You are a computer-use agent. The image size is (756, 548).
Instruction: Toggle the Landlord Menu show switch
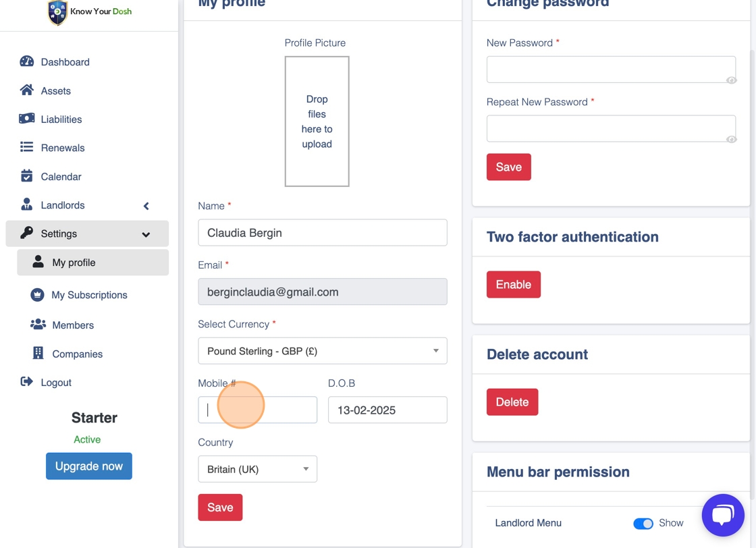coord(643,524)
